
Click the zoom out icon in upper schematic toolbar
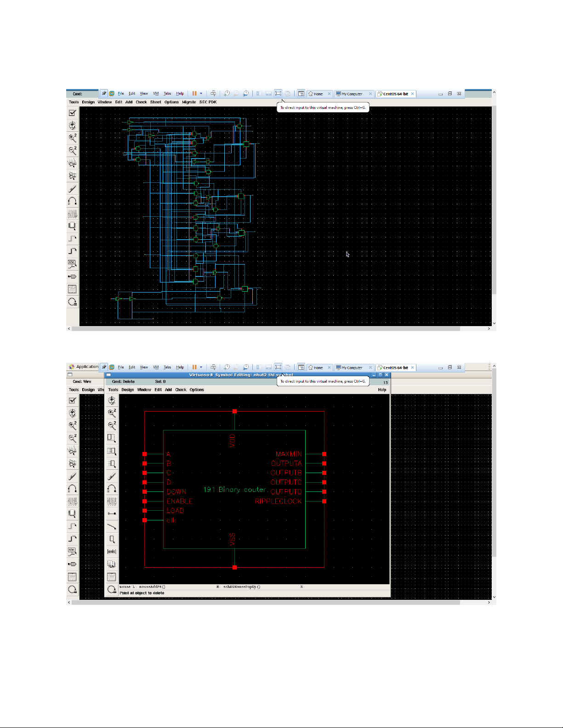click(72, 150)
